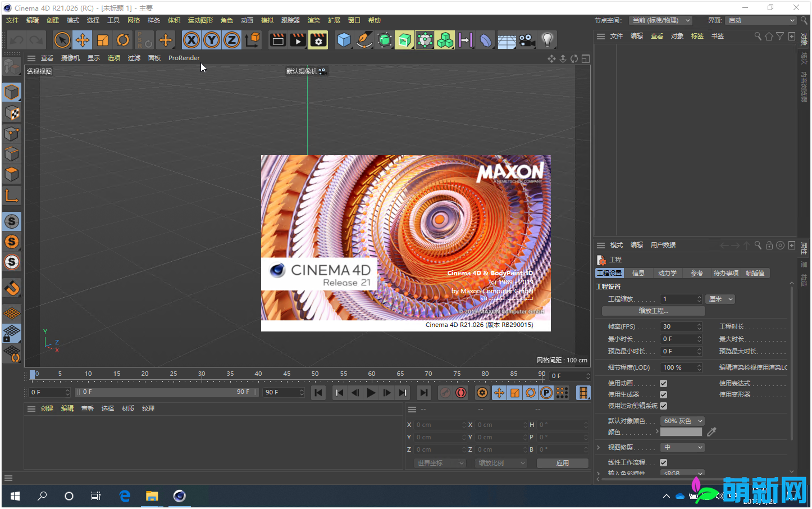Toggle Z axis lock
This screenshot has height=509, width=812.
pyautogui.click(x=232, y=40)
